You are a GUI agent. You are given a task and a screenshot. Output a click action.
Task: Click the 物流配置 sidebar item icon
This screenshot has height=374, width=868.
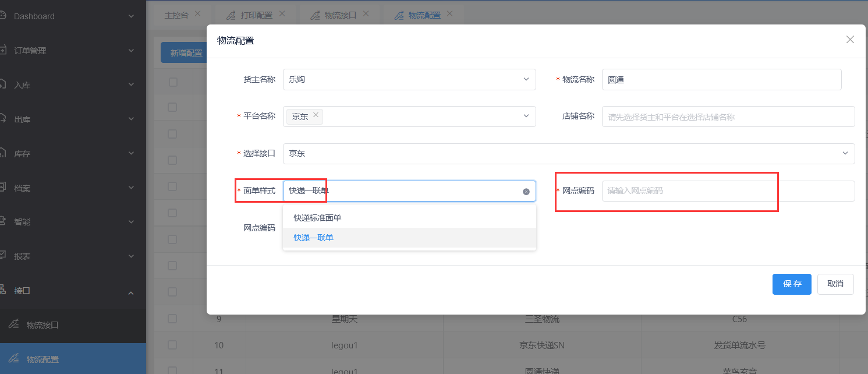[15, 359]
